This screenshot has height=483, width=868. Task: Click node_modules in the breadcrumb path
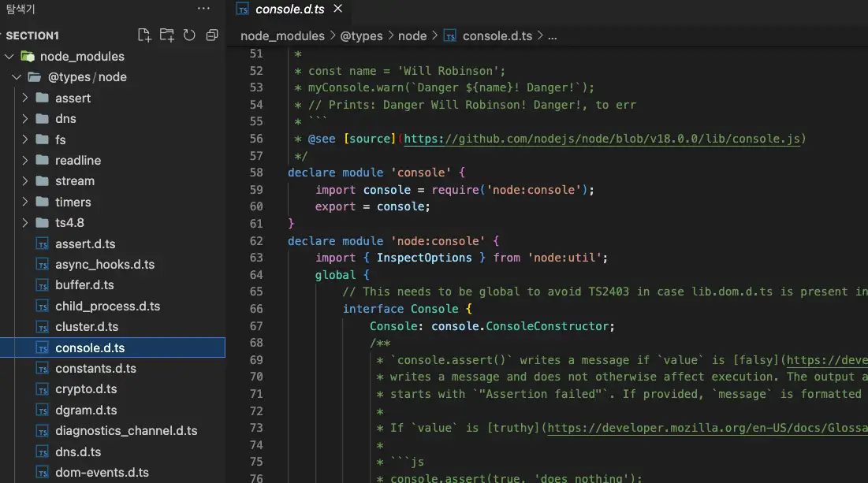tap(282, 36)
